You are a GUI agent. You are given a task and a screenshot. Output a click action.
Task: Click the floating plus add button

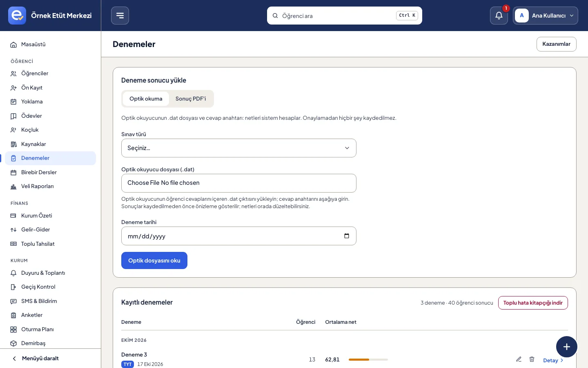coord(567,347)
